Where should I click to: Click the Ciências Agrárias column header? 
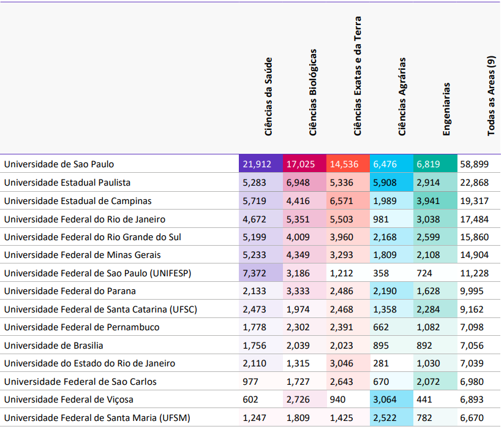(x=402, y=96)
